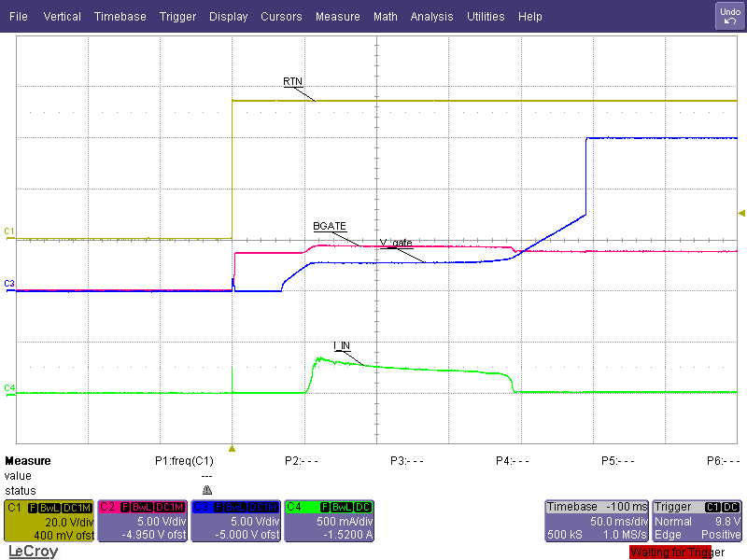Image resolution: width=747 pixels, height=560 pixels.
Task: Open the File menu
Action: tap(19, 17)
